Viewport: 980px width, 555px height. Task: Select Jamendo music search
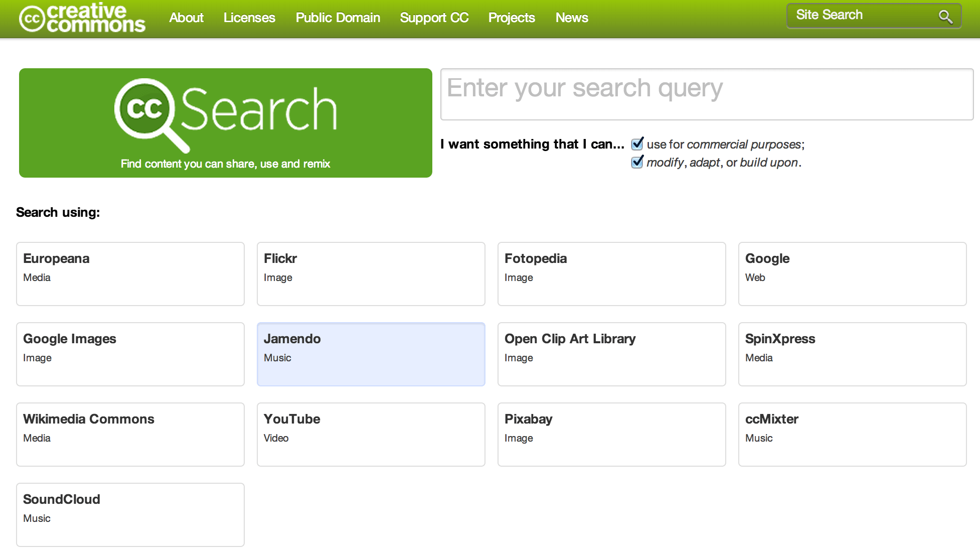pyautogui.click(x=371, y=354)
